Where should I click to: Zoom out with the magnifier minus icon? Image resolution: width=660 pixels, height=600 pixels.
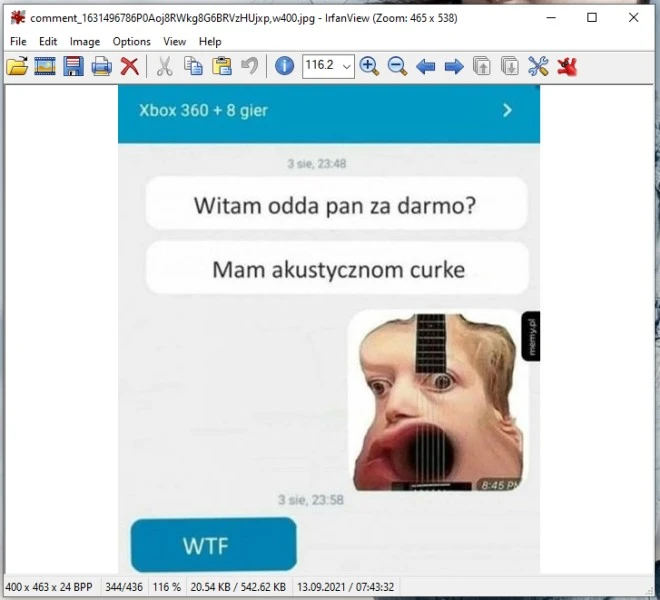click(x=397, y=66)
